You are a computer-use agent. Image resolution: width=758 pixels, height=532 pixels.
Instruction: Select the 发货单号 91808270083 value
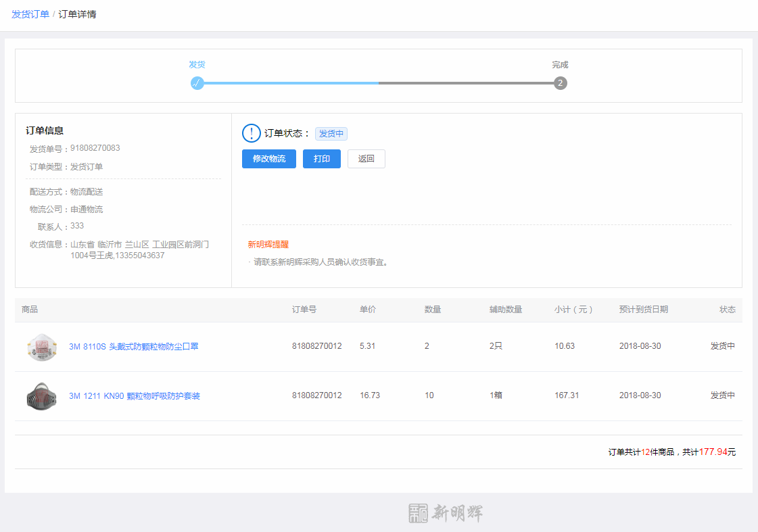[x=95, y=148]
